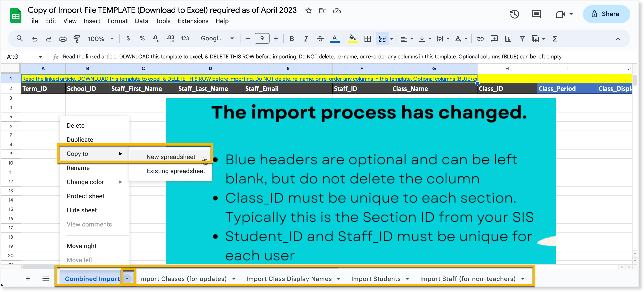This screenshot has height=292, width=644.
Task: Click the print icon in toolbar
Action: tap(63, 39)
